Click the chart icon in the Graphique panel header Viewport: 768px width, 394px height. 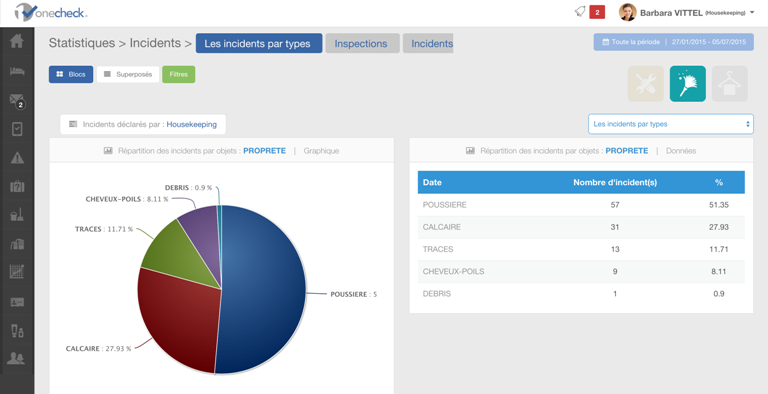(108, 150)
